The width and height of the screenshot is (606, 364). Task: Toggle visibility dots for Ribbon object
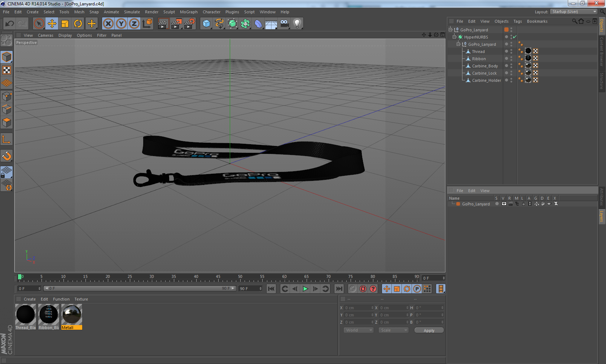pos(511,59)
